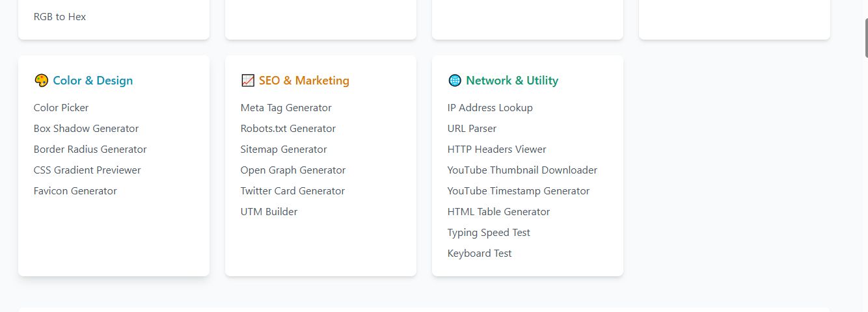Viewport: 868px width, 312px height.
Task: Select the URL Parser tool
Action: pos(472,129)
